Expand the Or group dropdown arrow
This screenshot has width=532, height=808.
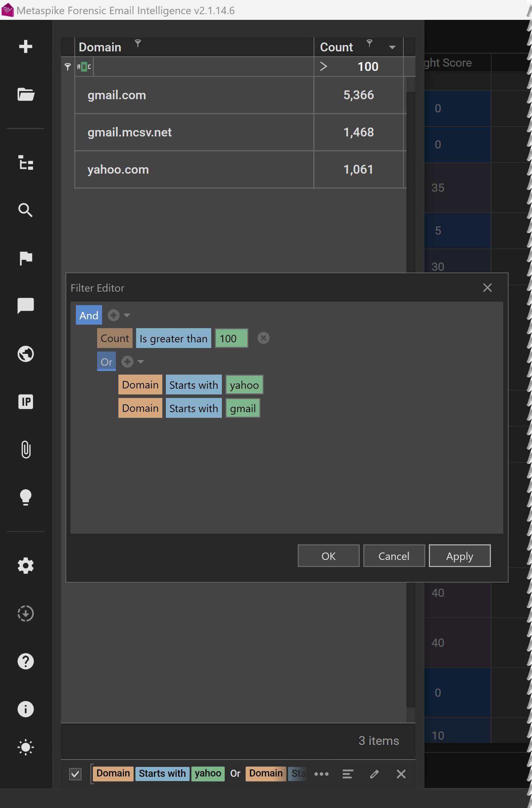(141, 361)
